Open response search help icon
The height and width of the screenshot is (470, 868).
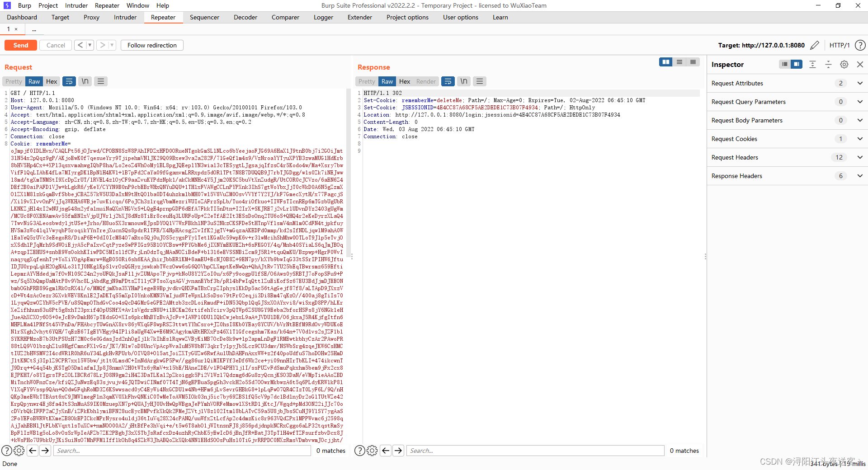click(x=360, y=451)
